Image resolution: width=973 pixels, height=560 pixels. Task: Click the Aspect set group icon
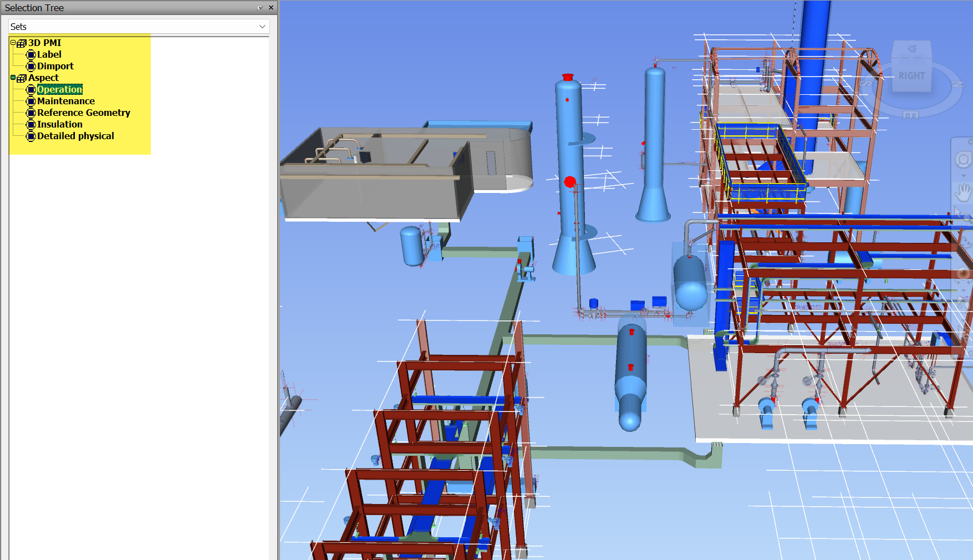pos(21,78)
